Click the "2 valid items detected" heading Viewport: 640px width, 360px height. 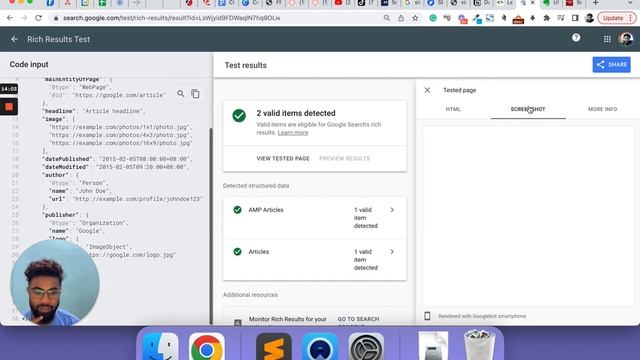tap(296, 113)
